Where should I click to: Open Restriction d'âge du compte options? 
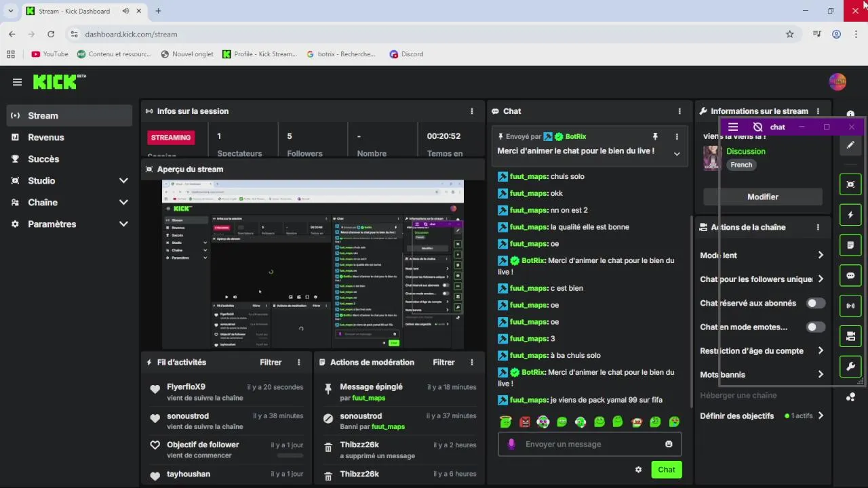[x=762, y=350]
